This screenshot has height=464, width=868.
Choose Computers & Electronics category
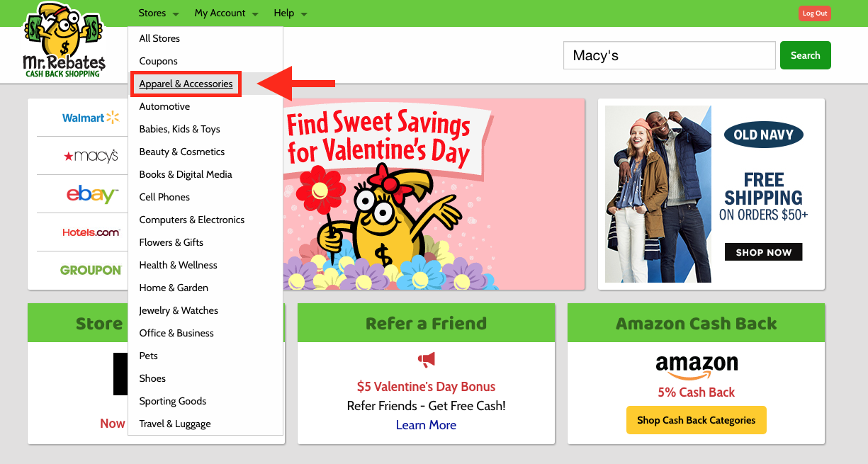tap(191, 220)
